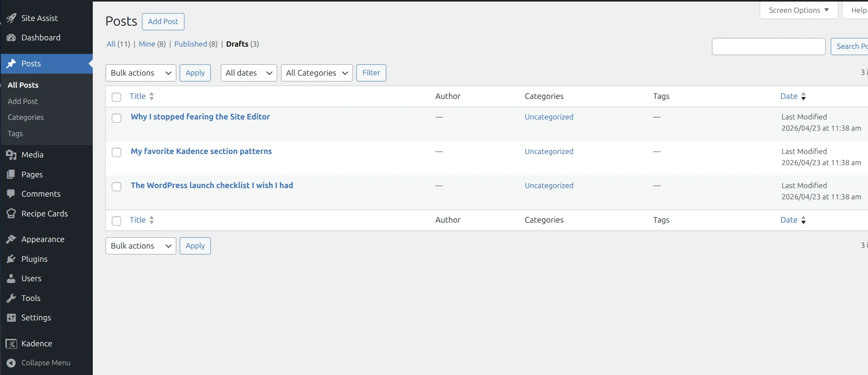
Task: Switch to the Published posts filter
Action: [x=190, y=44]
